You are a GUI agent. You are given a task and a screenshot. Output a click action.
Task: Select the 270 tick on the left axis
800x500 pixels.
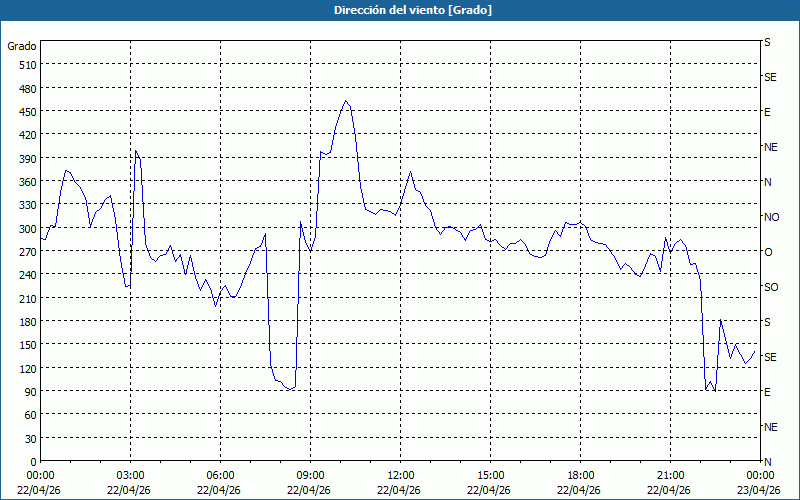[x=25, y=251]
